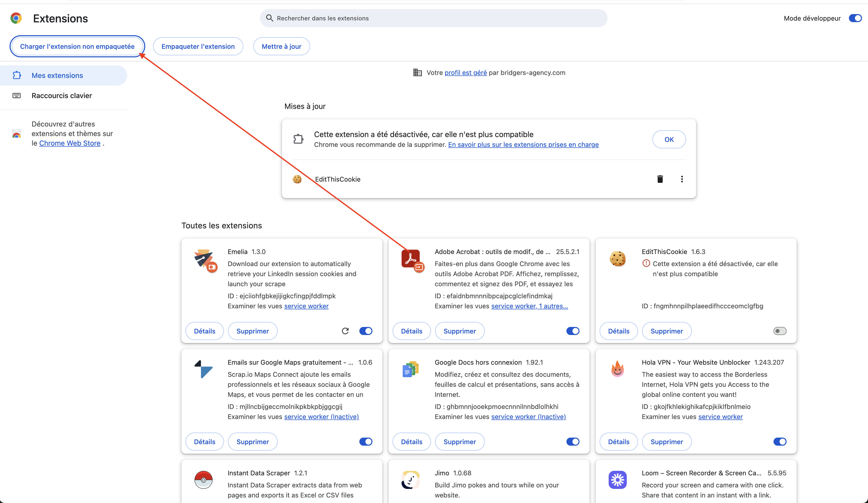Click Charger l'extension non empaquetée button

(x=77, y=47)
